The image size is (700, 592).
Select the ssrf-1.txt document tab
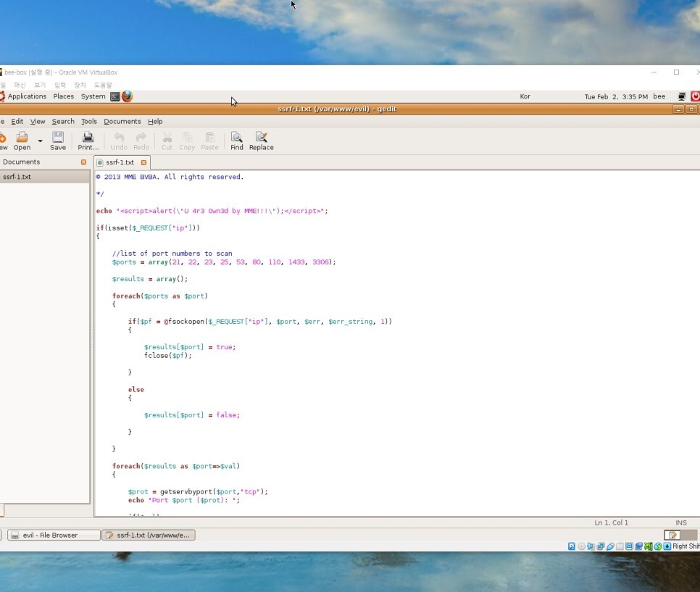point(120,162)
